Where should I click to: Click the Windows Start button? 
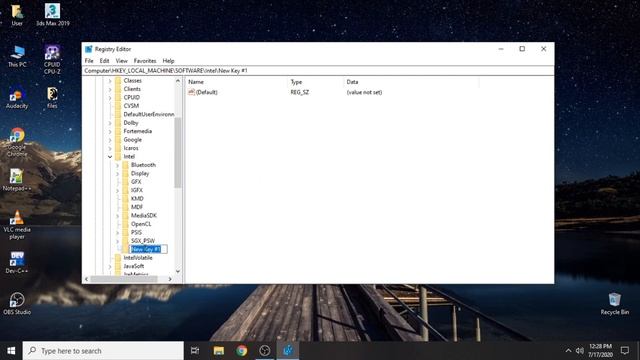(x=11, y=351)
